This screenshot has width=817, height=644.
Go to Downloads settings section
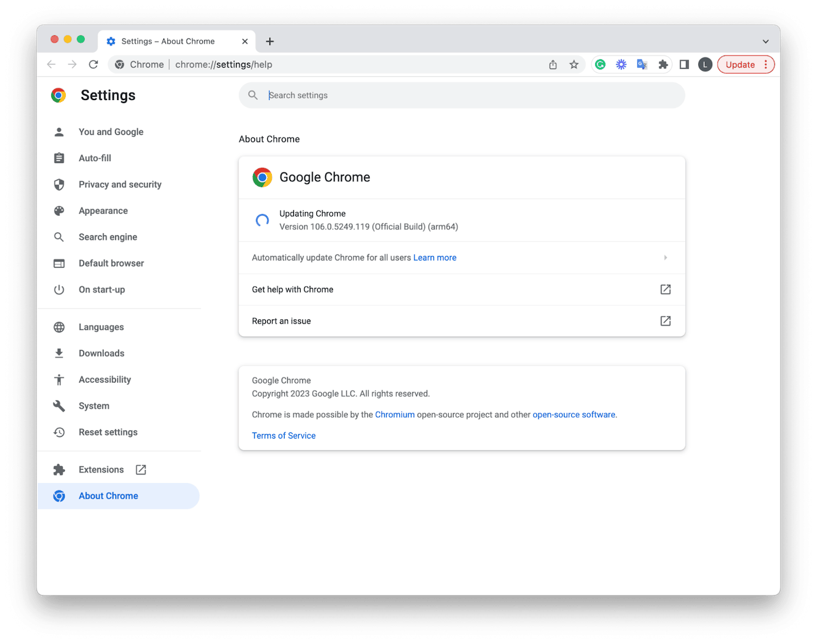(101, 354)
